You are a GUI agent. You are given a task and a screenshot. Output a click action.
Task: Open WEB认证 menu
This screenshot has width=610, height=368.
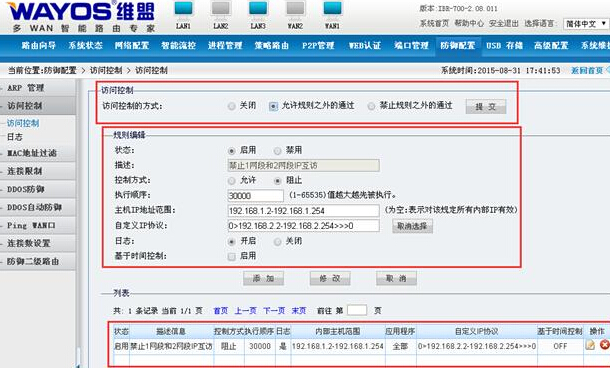point(365,46)
